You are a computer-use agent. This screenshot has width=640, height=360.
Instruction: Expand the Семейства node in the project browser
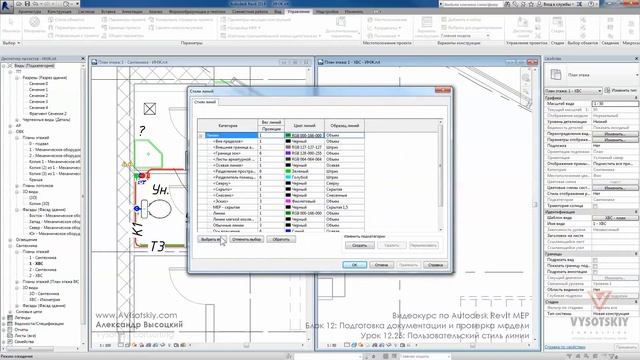click(4, 342)
